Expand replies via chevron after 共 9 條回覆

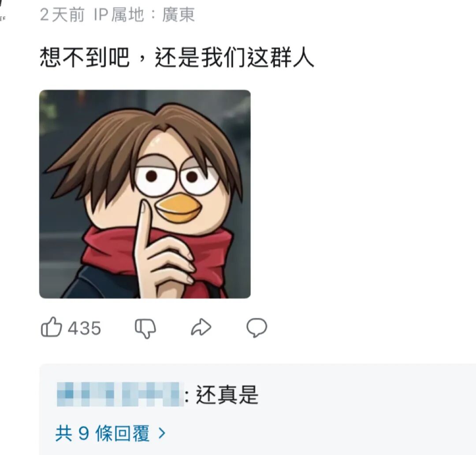162,433
